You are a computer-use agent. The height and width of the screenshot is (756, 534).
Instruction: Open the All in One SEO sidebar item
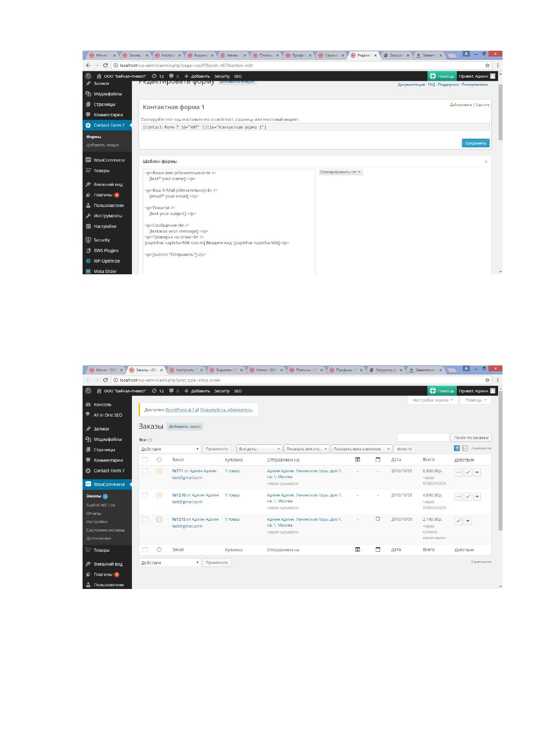(108, 415)
